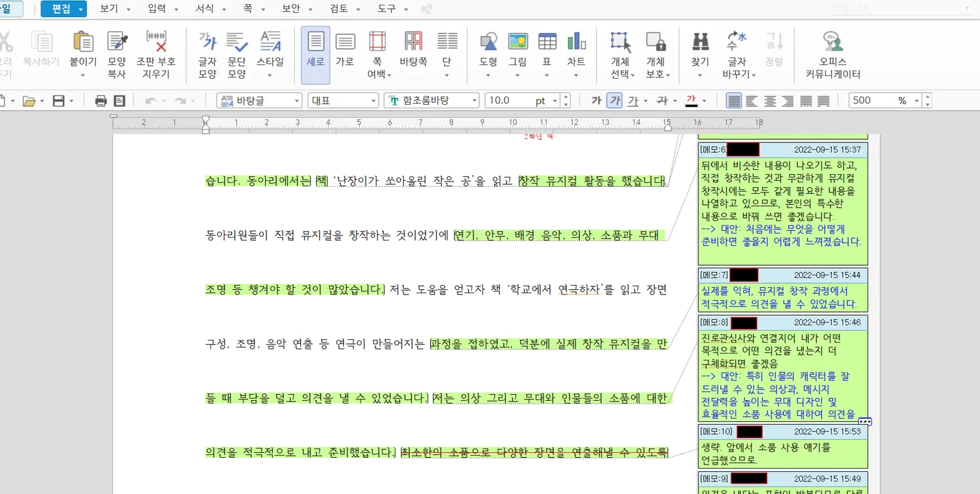The image size is (980, 494).
Task: Toggle bold 가 formatting button
Action: click(596, 101)
